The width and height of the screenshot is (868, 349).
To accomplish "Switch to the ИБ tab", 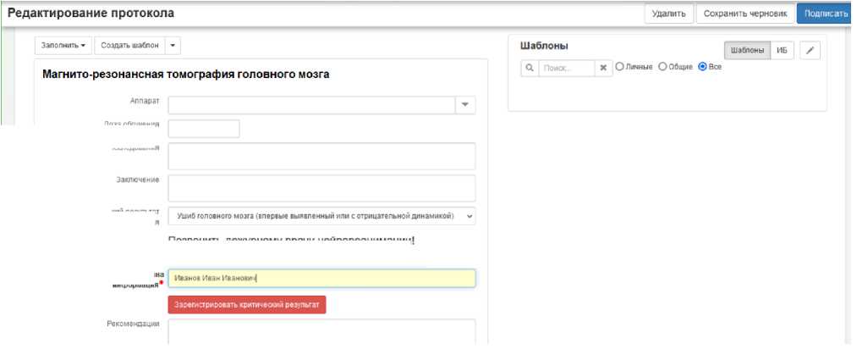I will coord(782,51).
